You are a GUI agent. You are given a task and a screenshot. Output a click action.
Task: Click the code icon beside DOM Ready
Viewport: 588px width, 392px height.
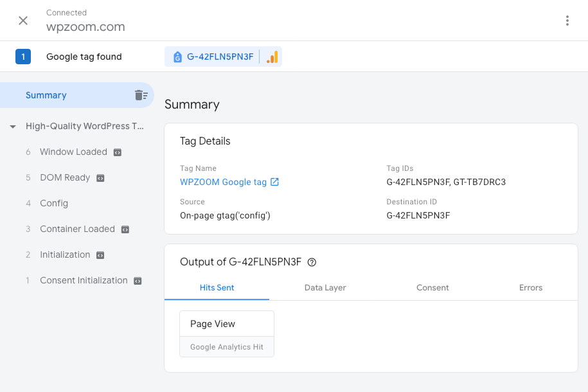click(x=100, y=178)
